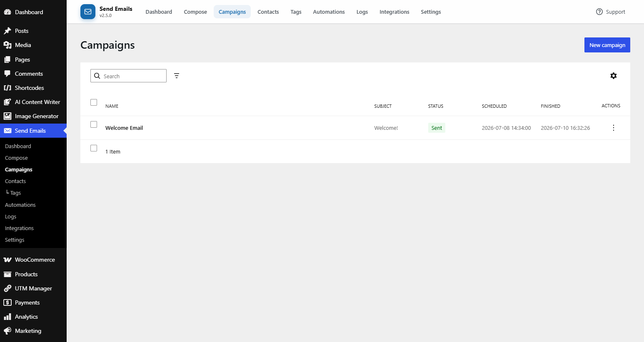Click the Marketing megaphone icon

click(x=7, y=331)
